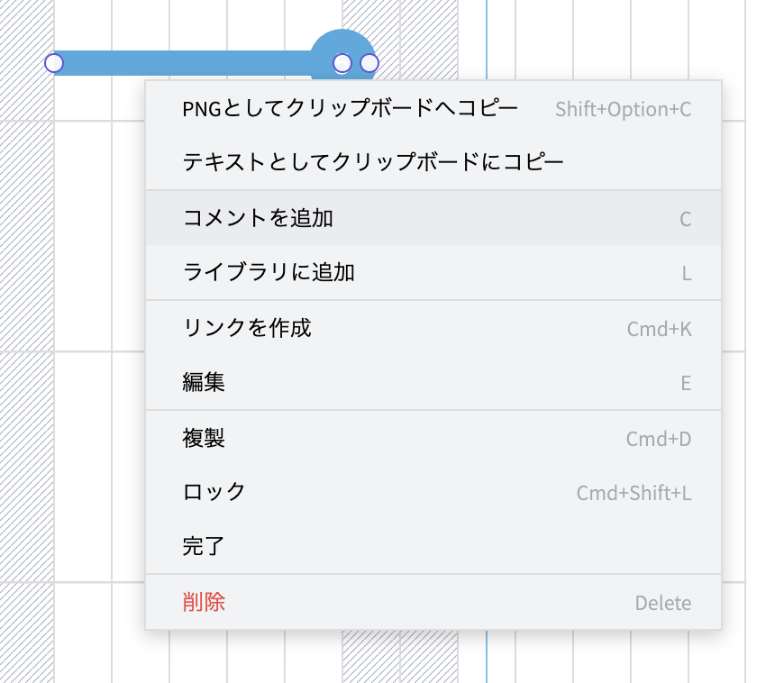The image size is (784, 683).
Task: Select 'PNGとしてクリップボードへコピー' menu item
Action: tap(350, 109)
